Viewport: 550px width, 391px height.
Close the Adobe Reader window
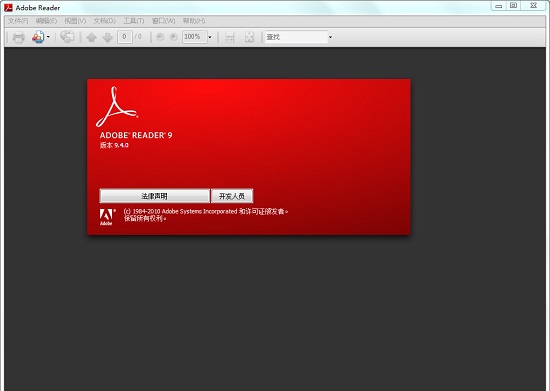tap(534, 6)
